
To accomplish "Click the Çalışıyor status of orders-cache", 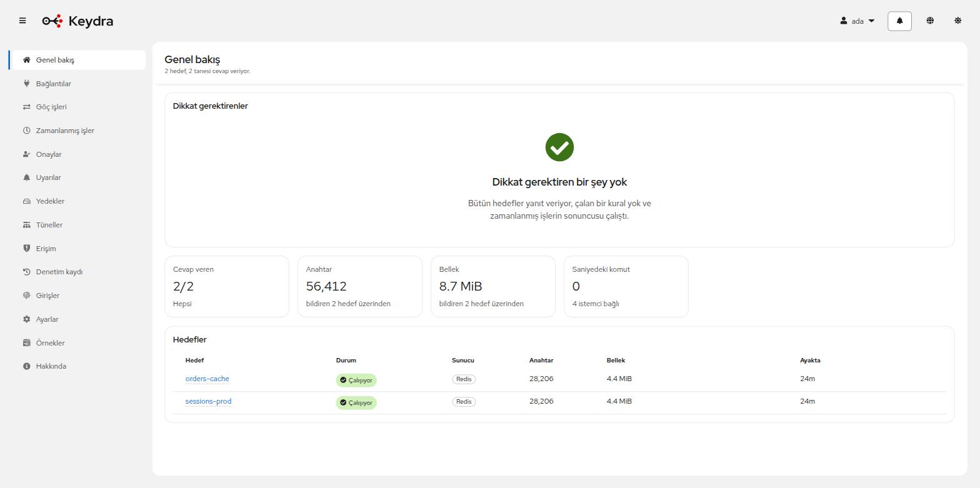I will [x=356, y=380].
